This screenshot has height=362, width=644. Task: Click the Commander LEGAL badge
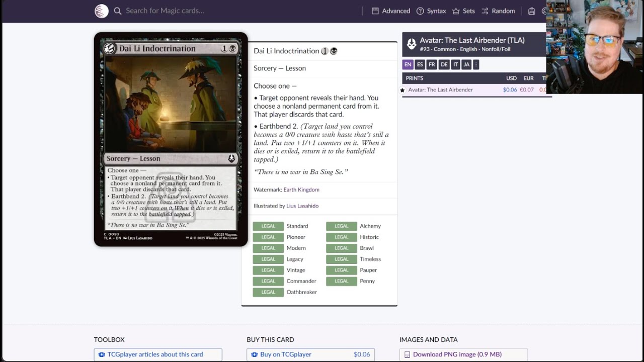268,282
